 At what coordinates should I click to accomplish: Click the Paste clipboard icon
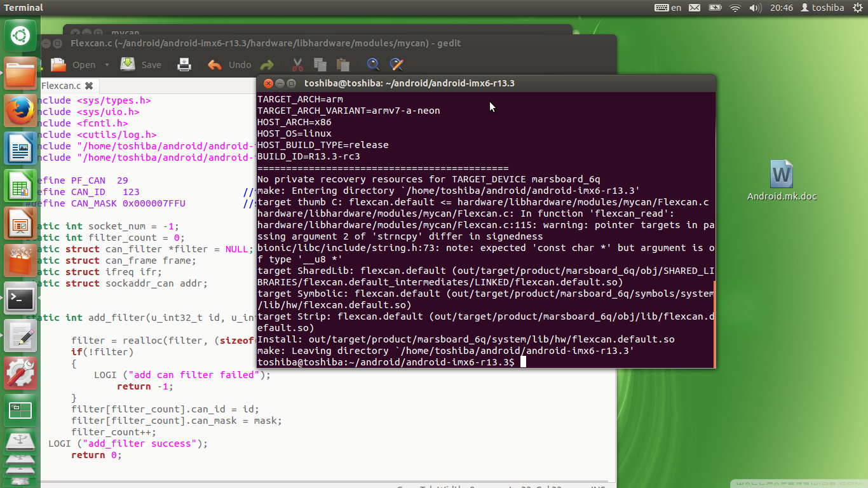(343, 64)
